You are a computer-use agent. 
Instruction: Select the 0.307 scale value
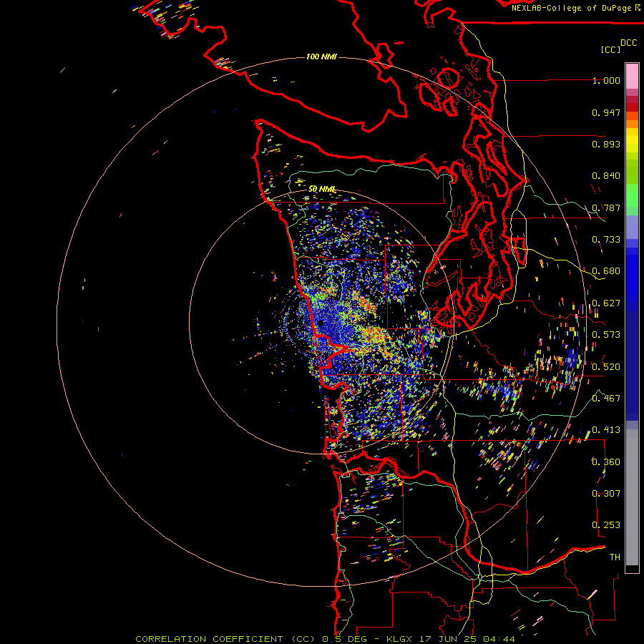click(x=606, y=494)
